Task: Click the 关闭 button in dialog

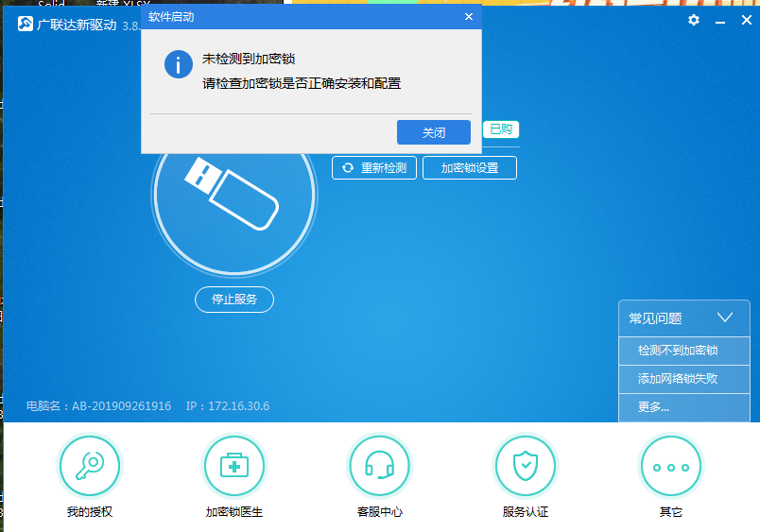Action: click(x=434, y=132)
